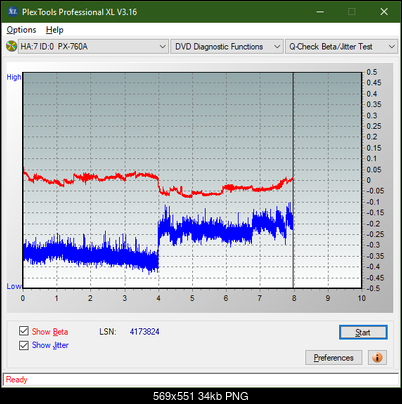Viewport: 402px width, 404px height.
Task: Minimize the PlexTools window
Action: [x=320, y=12]
